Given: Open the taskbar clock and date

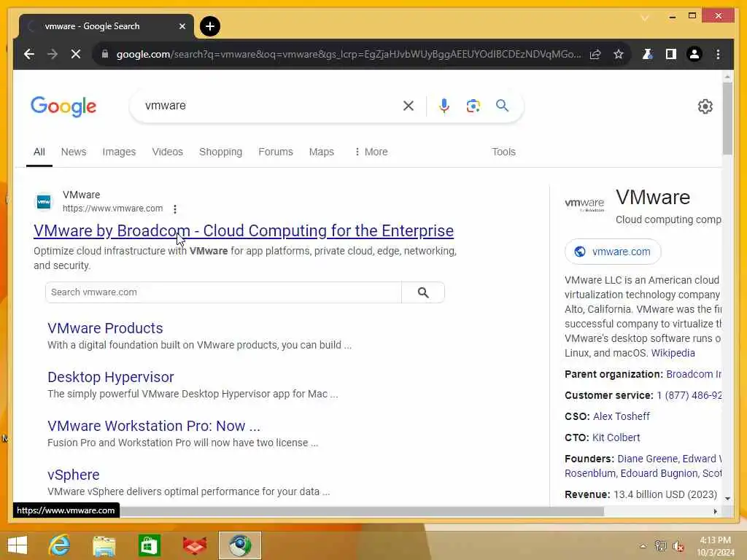Looking at the screenshot, I should point(716,546).
